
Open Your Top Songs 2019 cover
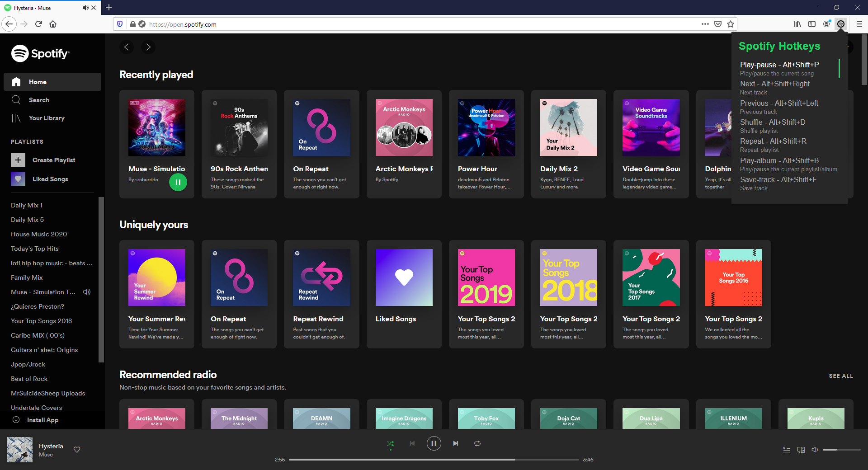[x=486, y=277]
